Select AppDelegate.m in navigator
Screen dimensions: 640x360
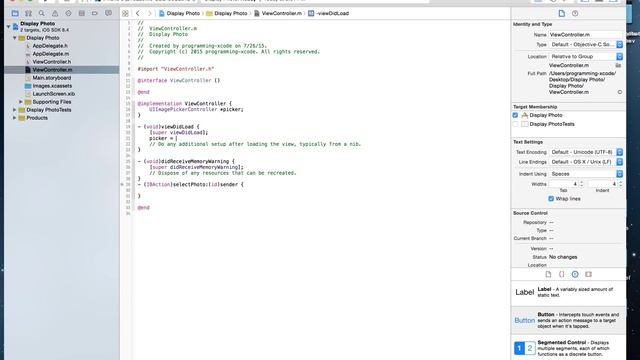click(x=50, y=54)
